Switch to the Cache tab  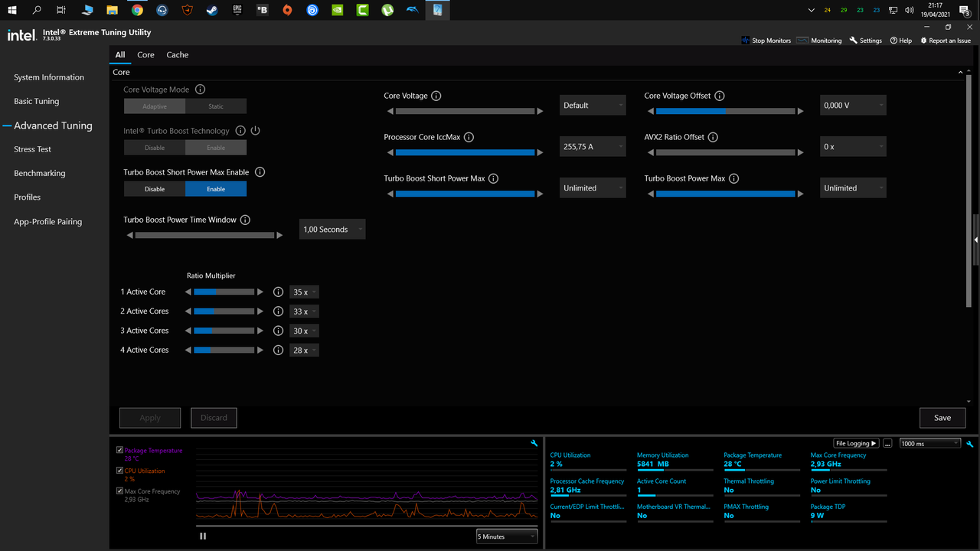point(178,55)
